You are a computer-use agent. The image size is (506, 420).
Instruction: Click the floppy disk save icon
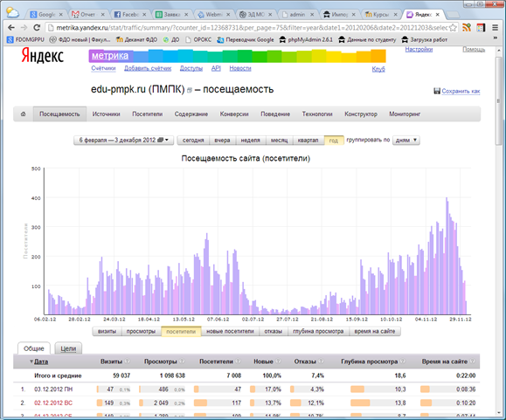pyautogui.click(x=437, y=91)
